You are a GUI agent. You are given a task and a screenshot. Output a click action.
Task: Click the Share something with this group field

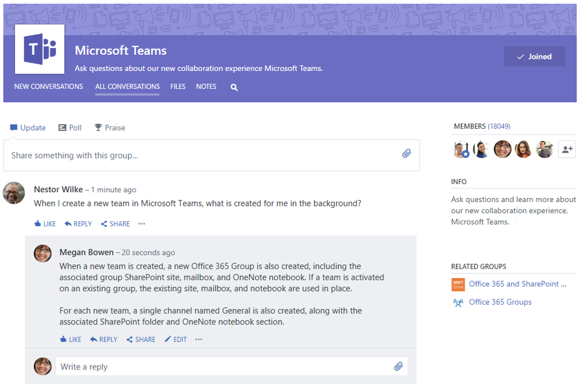(212, 155)
